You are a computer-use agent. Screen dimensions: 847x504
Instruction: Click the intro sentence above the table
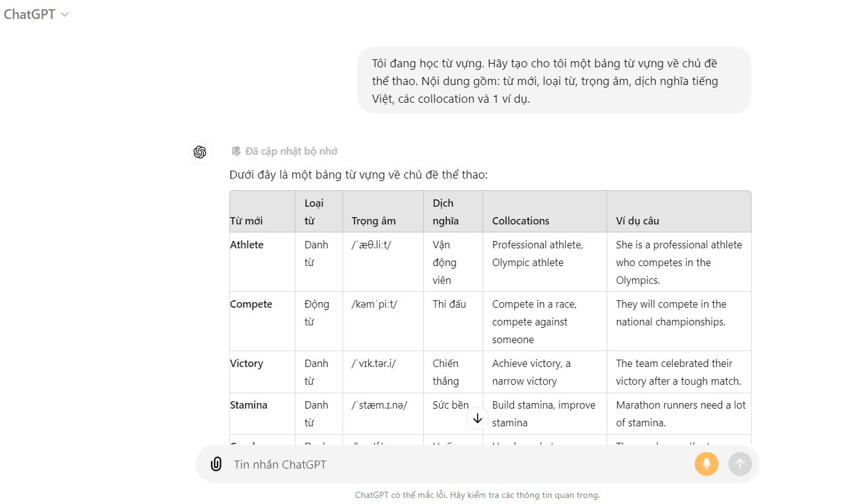pos(358,175)
